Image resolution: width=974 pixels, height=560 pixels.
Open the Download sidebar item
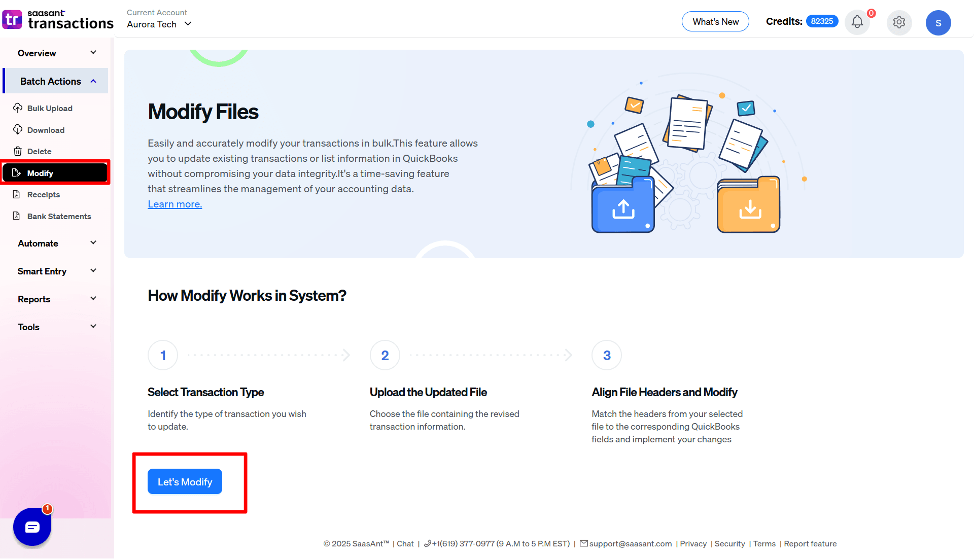(46, 130)
